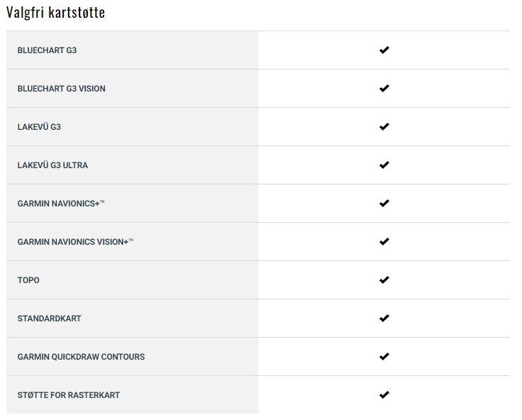The width and height of the screenshot is (522, 420).
Task: Click the BLUECHART G3 VISION label
Action: (x=61, y=89)
